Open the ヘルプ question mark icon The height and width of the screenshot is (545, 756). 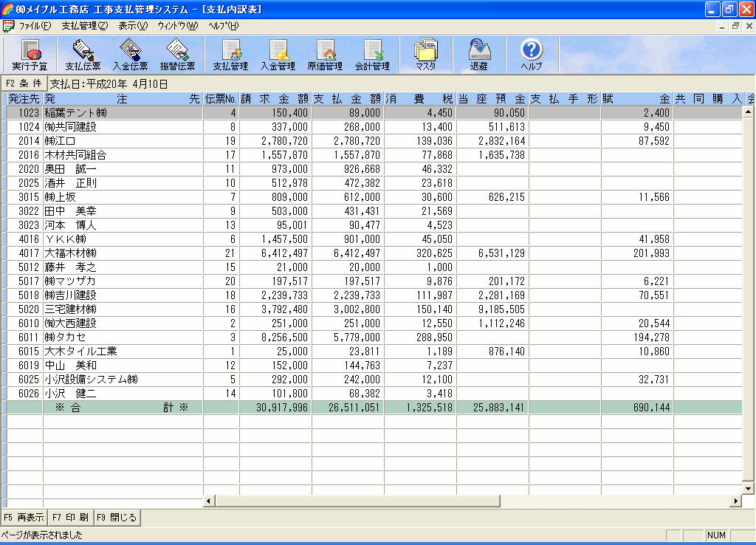click(x=532, y=55)
